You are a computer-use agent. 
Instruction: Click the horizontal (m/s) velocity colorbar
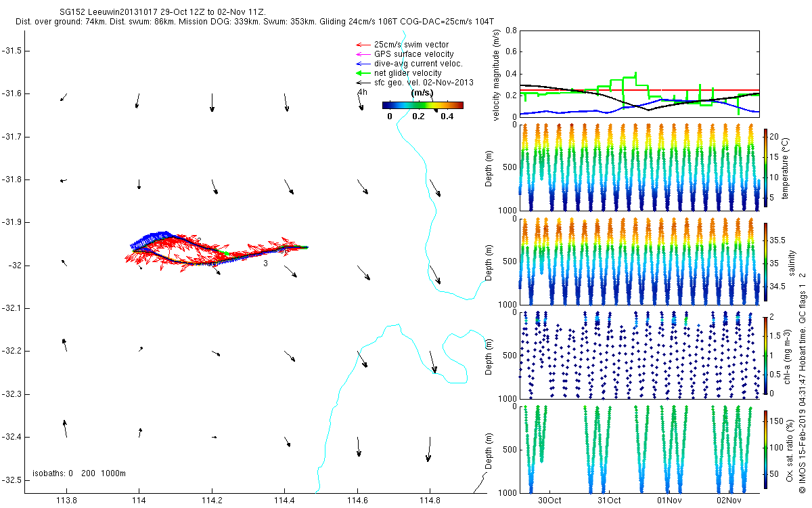(422, 105)
